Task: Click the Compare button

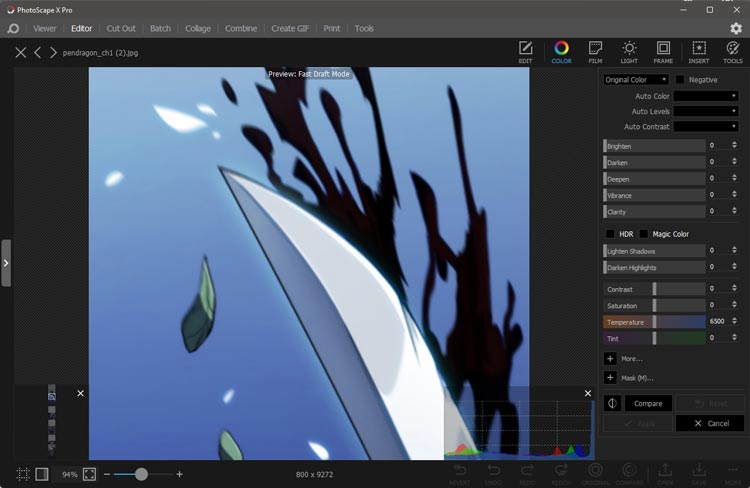Action: pyautogui.click(x=648, y=403)
